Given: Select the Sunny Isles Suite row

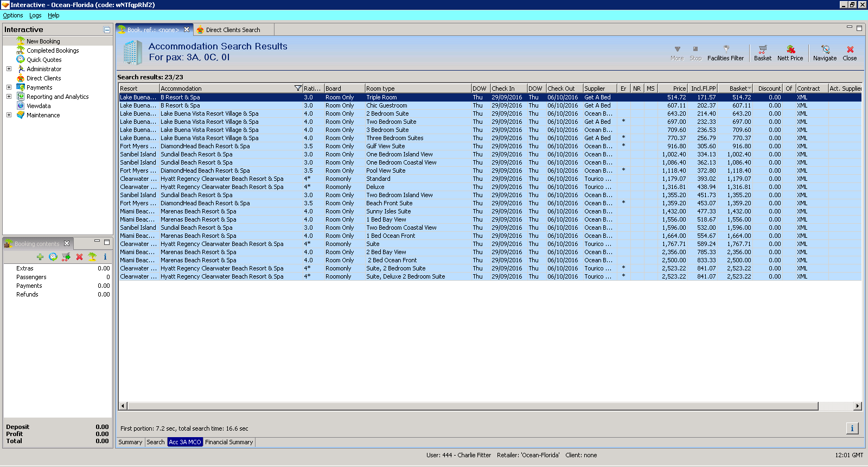Looking at the screenshot, I should coord(490,211).
